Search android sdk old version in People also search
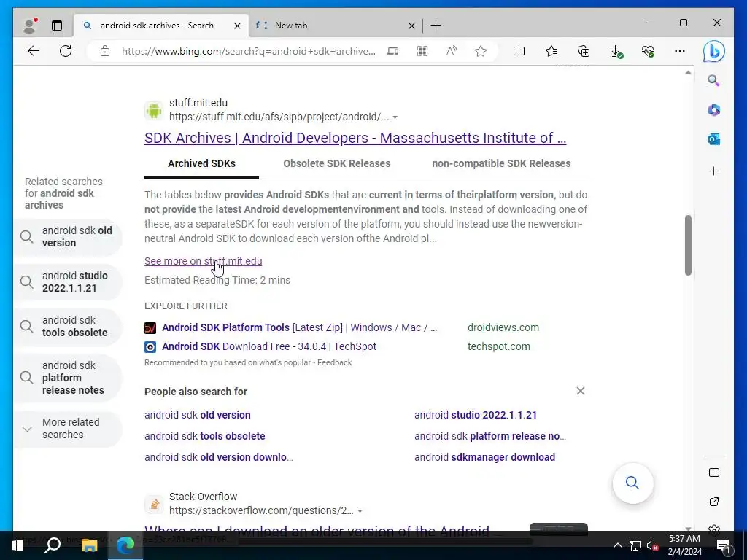The height and width of the screenshot is (560, 747). pyautogui.click(x=198, y=415)
